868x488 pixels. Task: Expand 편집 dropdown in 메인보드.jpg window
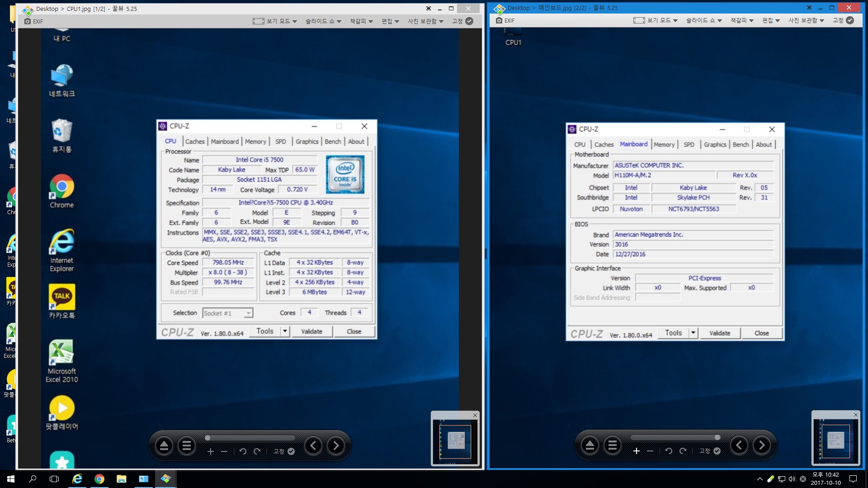[x=771, y=20]
